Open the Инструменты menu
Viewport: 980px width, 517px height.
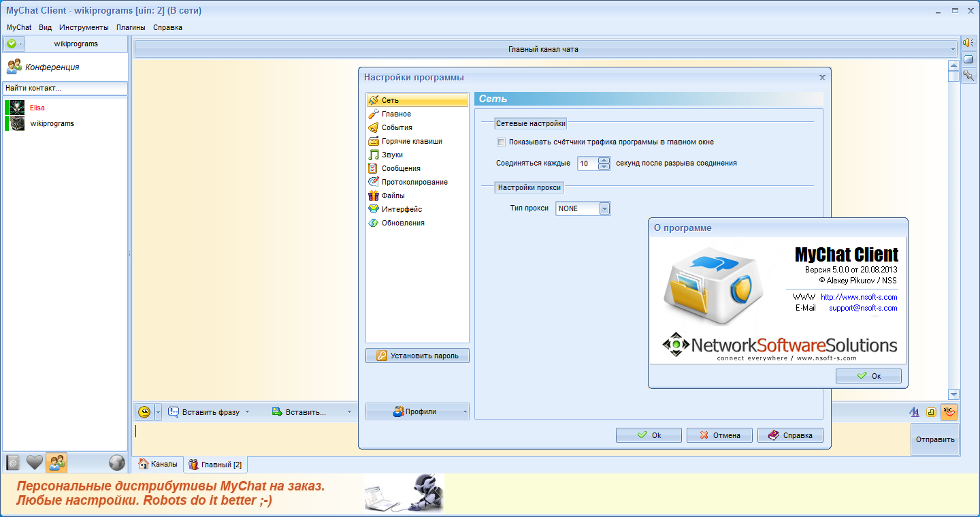[x=84, y=27]
